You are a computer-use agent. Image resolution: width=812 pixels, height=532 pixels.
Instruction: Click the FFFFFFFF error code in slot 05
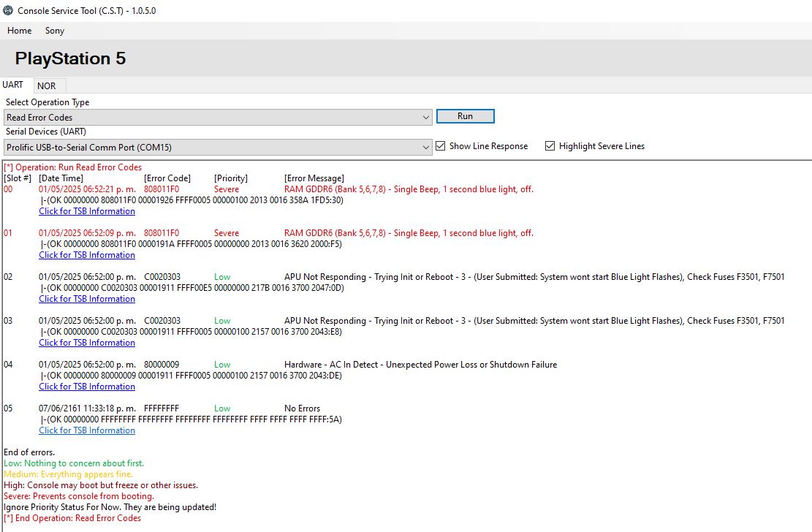(162, 408)
